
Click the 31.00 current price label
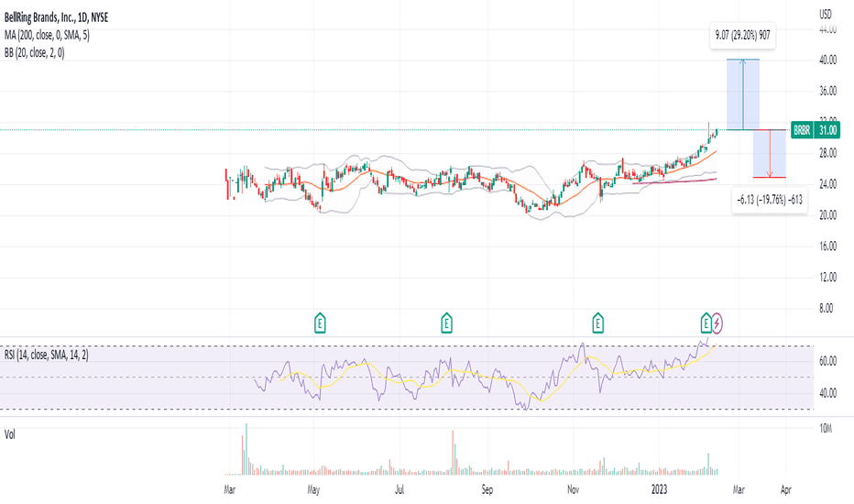[x=827, y=130]
